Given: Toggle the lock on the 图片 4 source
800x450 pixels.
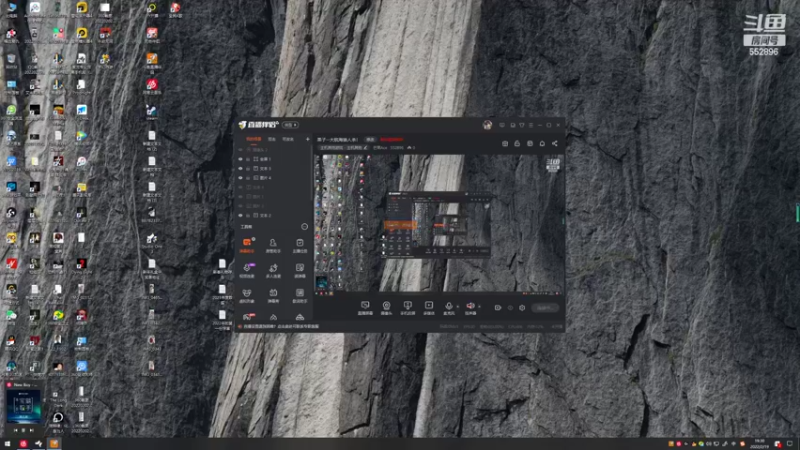Looking at the screenshot, I should click(248, 178).
